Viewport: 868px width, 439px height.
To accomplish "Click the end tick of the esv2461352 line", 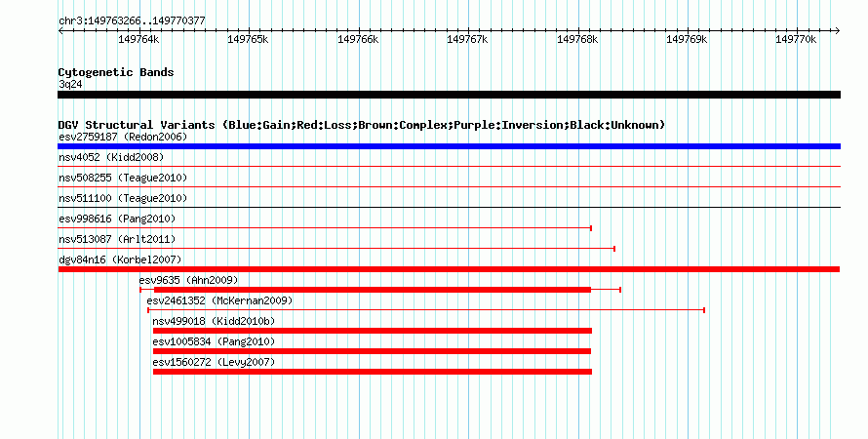I will [704, 310].
